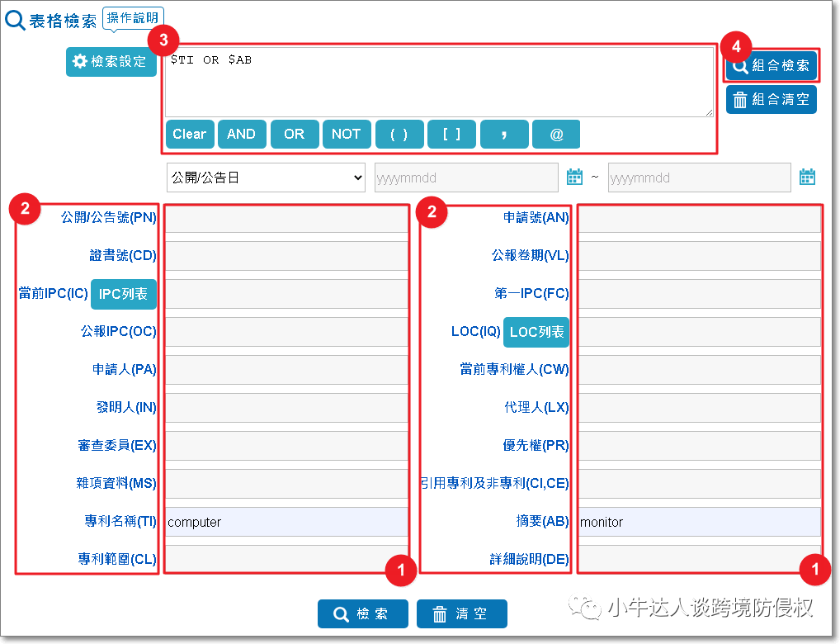
Task: Click the bottom 清空 clear button
Action: click(461, 614)
